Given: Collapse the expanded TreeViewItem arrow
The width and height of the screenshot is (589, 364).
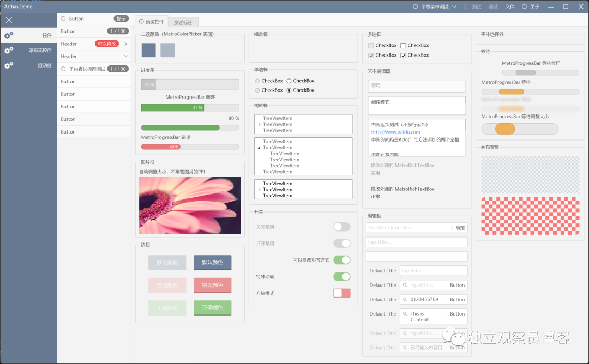Looking at the screenshot, I should click(259, 148).
